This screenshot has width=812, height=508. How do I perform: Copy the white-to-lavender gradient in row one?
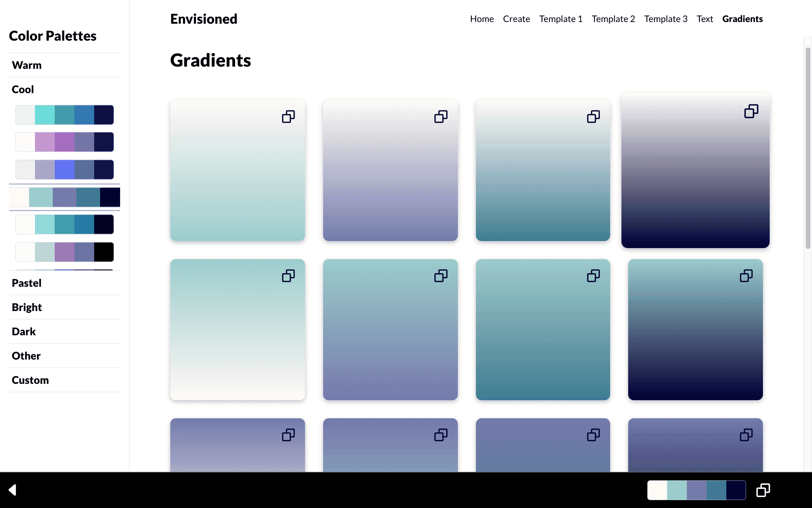click(441, 117)
